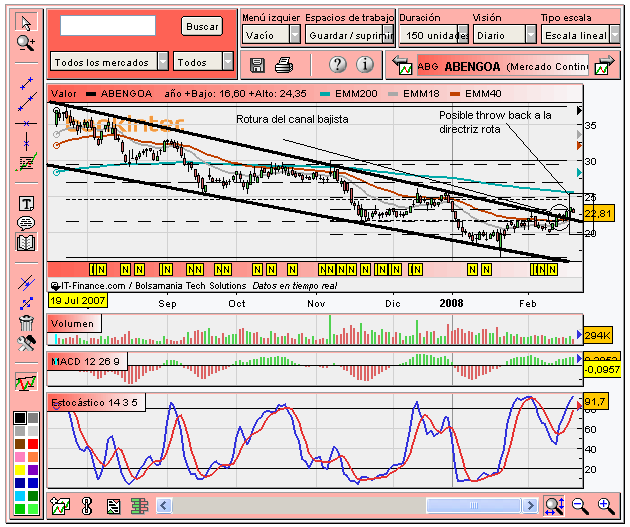The image size is (630, 527).
Task: Click the trash can delete tool
Action: point(26,323)
